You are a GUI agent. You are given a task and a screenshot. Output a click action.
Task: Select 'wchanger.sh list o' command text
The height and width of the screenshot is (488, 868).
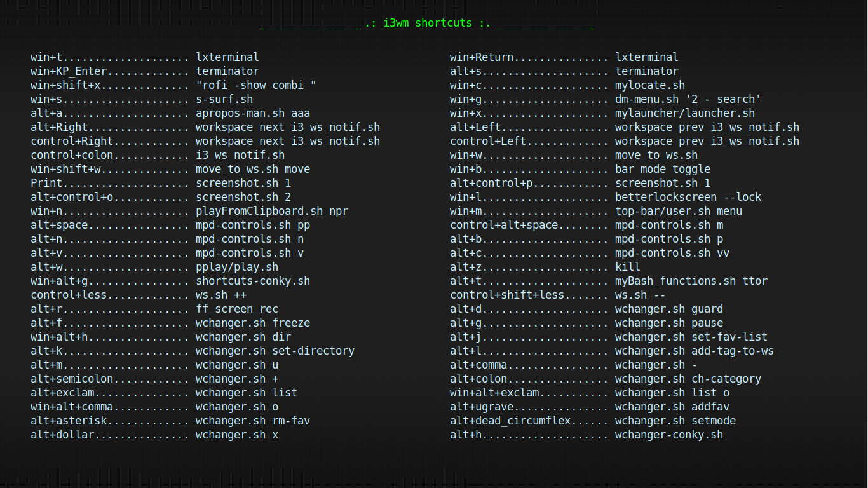pyautogui.click(x=672, y=393)
